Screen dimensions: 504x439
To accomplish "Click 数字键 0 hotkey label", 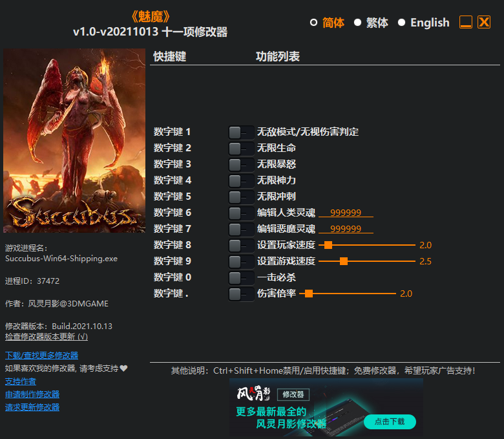I will 173,277.
